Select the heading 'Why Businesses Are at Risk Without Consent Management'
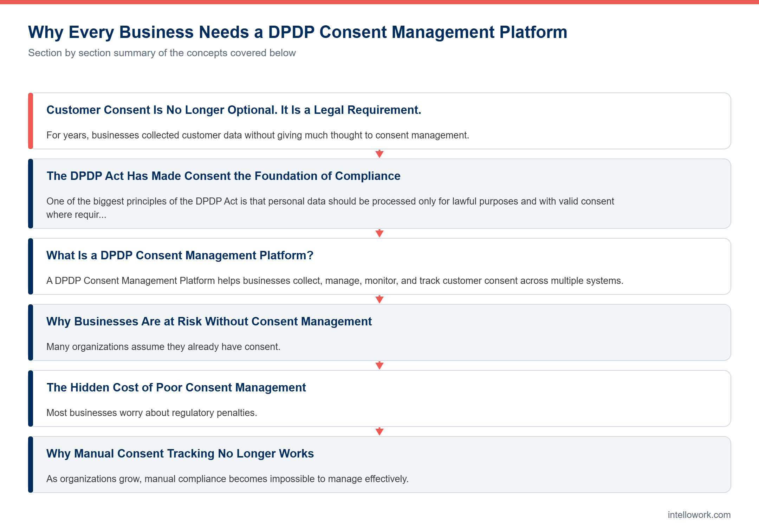 click(209, 322)
